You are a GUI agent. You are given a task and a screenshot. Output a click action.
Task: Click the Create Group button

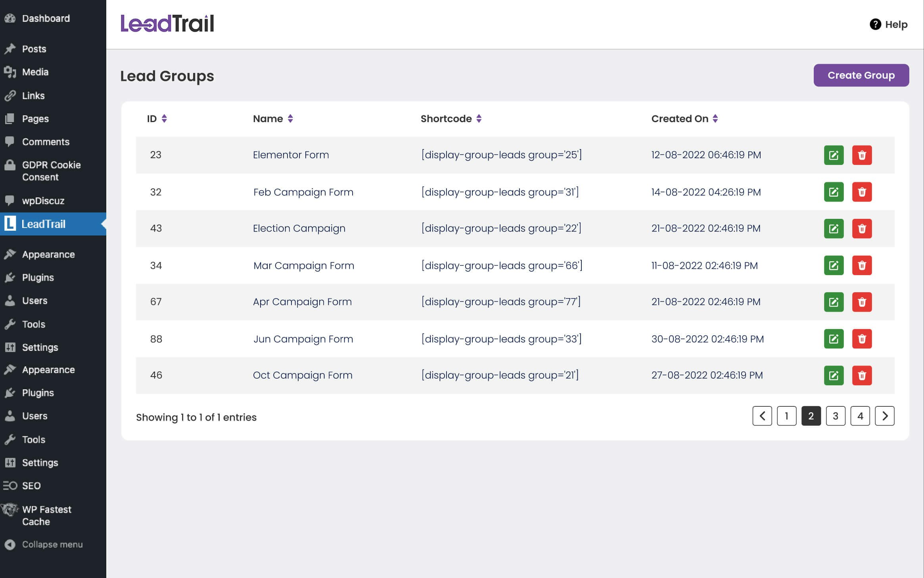[861, 75]
